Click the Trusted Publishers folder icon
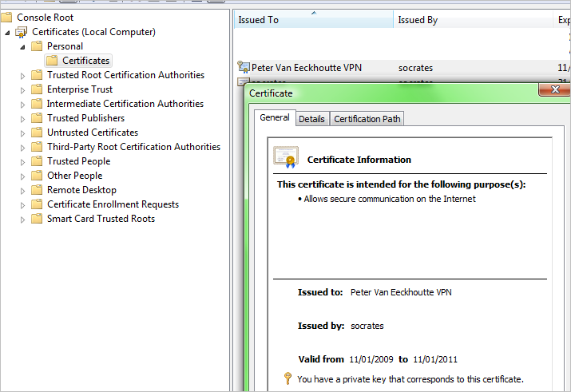Image resolution: width=571 pixels, height=392 pixels. (37, 118)
